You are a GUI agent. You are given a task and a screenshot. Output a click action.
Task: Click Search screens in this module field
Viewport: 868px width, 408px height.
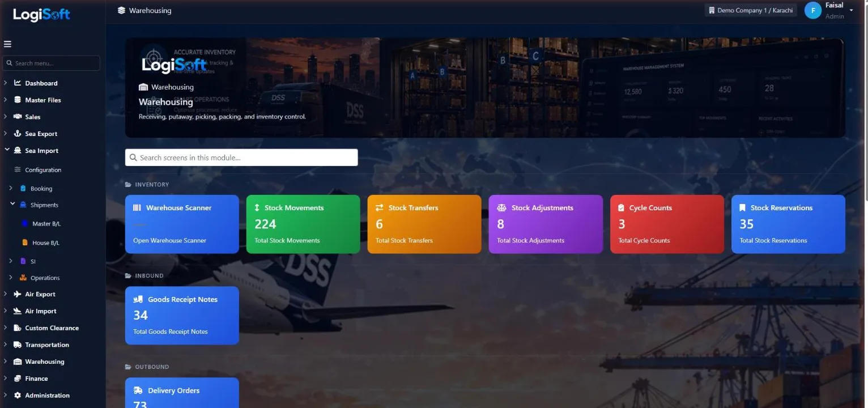(x=241, y=158)
